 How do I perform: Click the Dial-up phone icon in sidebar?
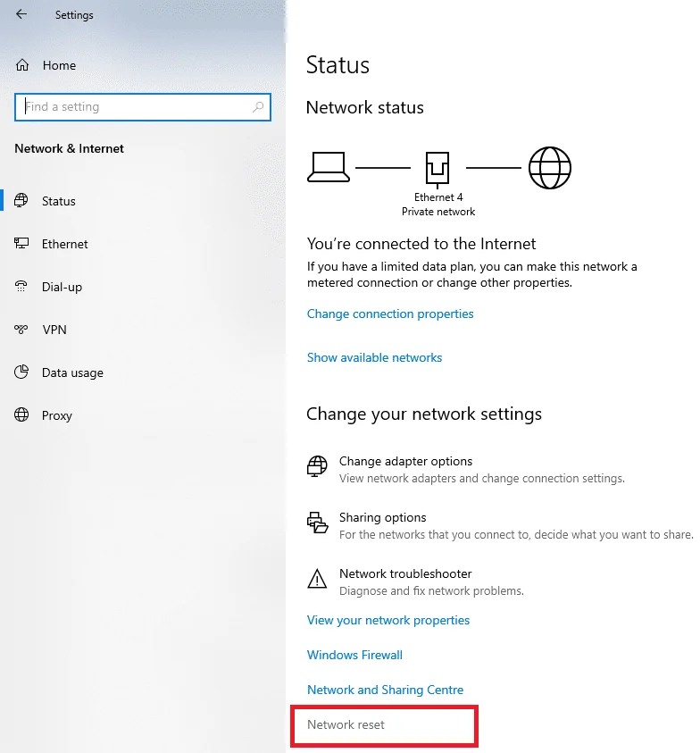(x=21, y=287)
